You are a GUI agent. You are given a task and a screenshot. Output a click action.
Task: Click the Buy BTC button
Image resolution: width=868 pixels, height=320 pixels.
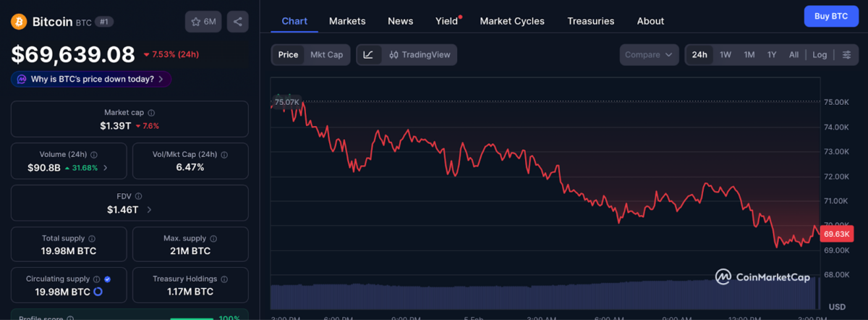831,16
